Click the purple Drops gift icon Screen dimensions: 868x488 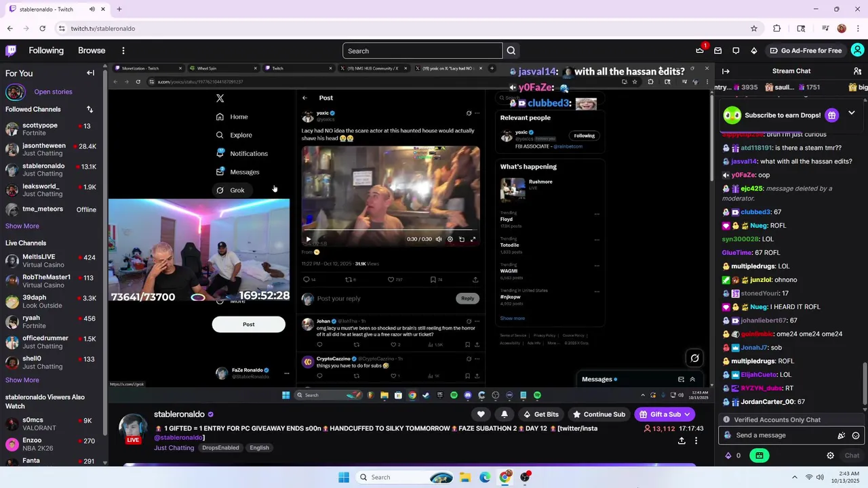pyautogui.click(x=831, y=115)
